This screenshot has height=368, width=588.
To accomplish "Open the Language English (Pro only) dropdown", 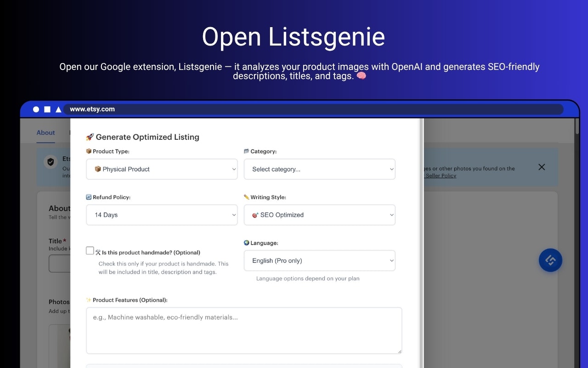I will tap(319, 260).
